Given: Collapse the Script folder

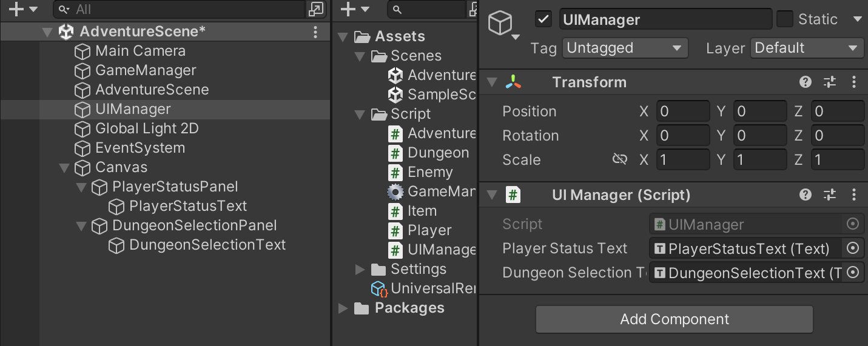Looking at the screenshot, I should [x=360, y=115].
